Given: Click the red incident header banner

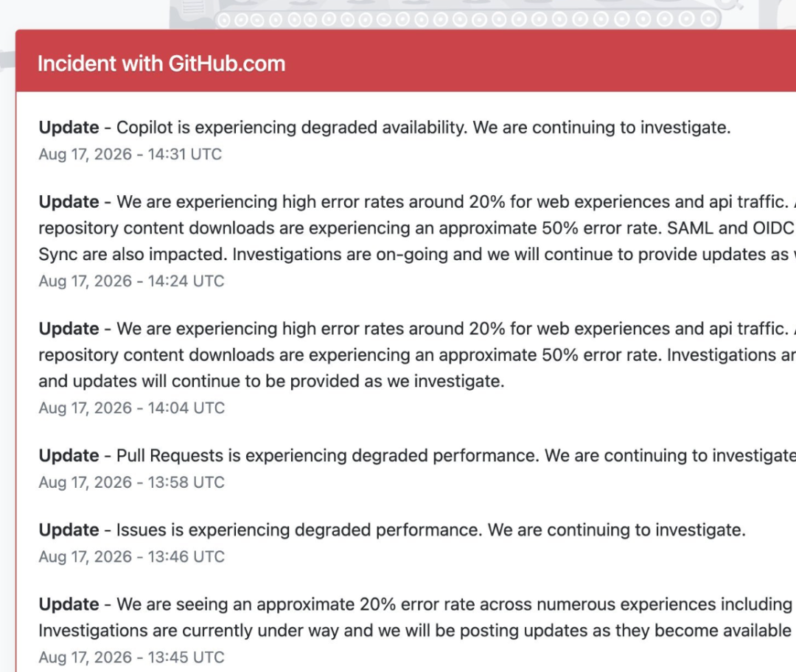Looking at the screenshot, I should pos(405,61).
